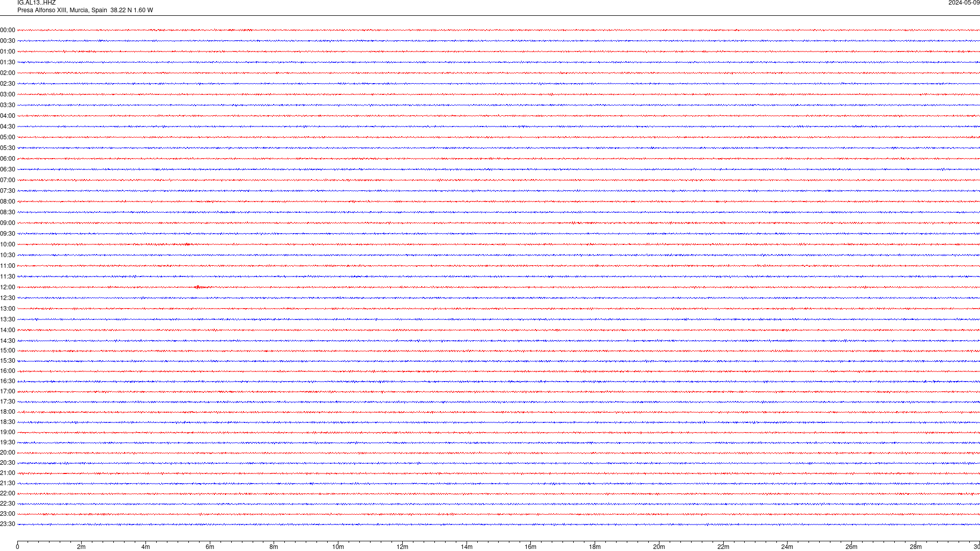Select the 18:00 trace row label
Image resolution: width=980 pixels, height=551 pixels.
point(8,412)
